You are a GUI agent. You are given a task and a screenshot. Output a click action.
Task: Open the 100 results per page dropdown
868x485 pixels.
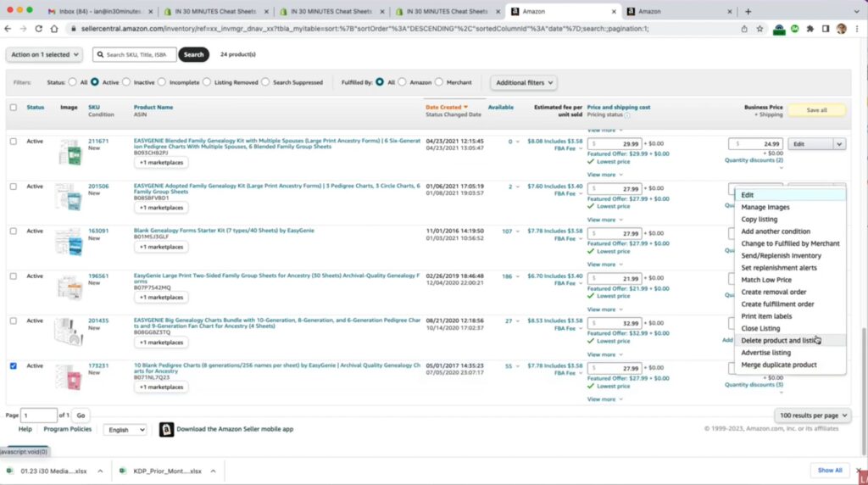[811, 415]
